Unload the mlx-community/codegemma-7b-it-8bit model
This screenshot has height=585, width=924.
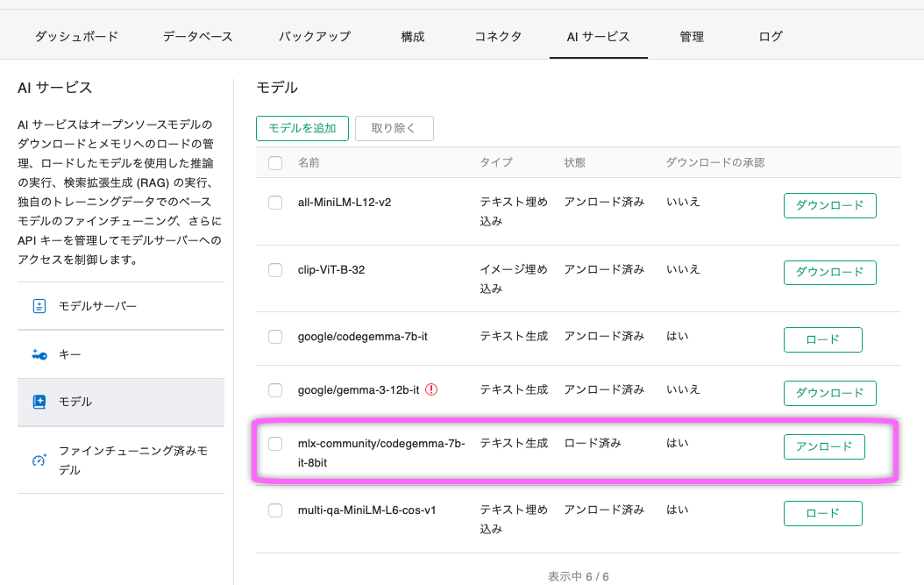(824, 446)
